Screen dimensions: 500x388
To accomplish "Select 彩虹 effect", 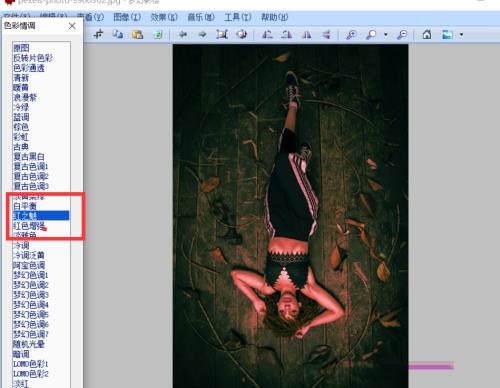I will coord(21,137).
